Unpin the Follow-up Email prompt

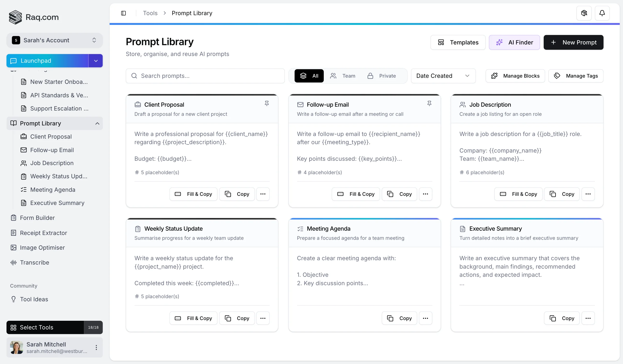tap(430, 103)
